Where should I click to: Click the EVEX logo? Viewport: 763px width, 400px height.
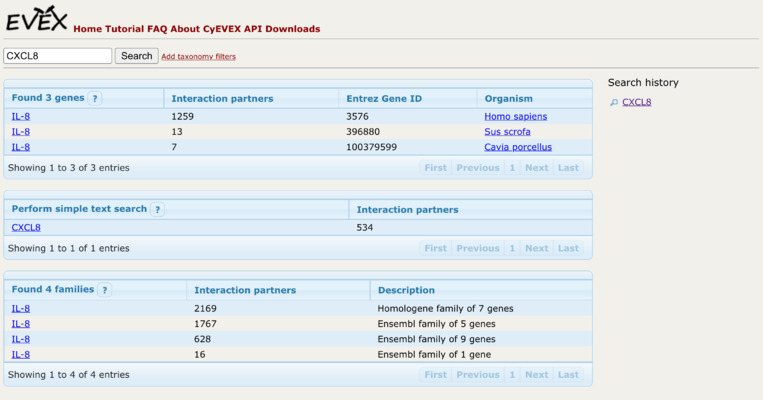(36, 19)
